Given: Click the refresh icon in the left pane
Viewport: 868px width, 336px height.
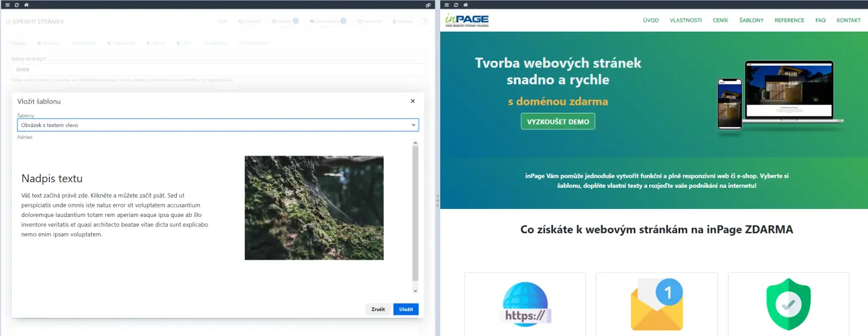Looking at the screenshot, I should [x=16, y=4].
